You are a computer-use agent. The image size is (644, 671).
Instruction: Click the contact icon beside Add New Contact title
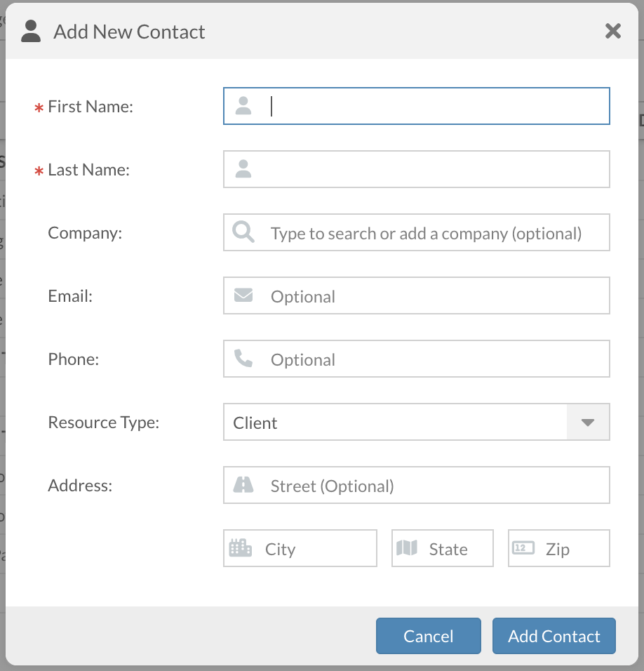31,32
